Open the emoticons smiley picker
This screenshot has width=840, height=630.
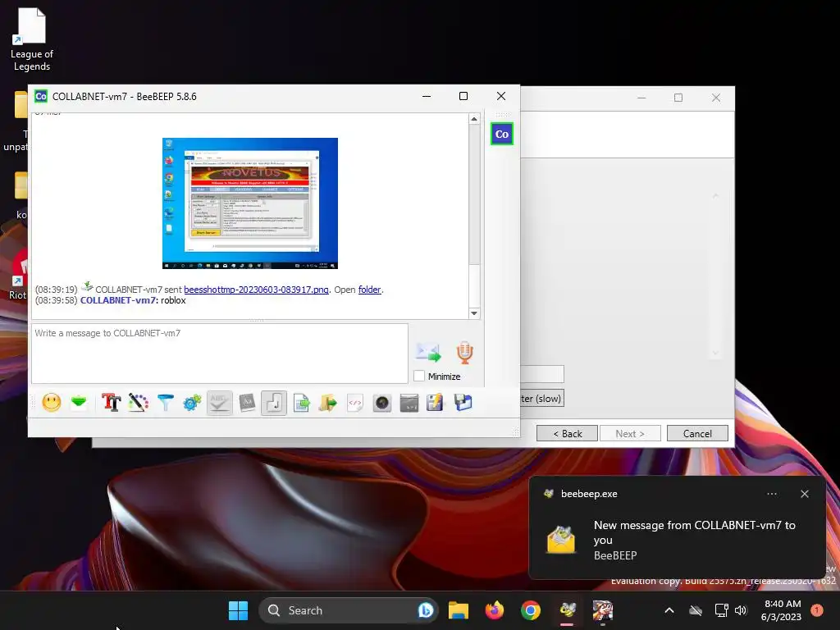point(52,403)
